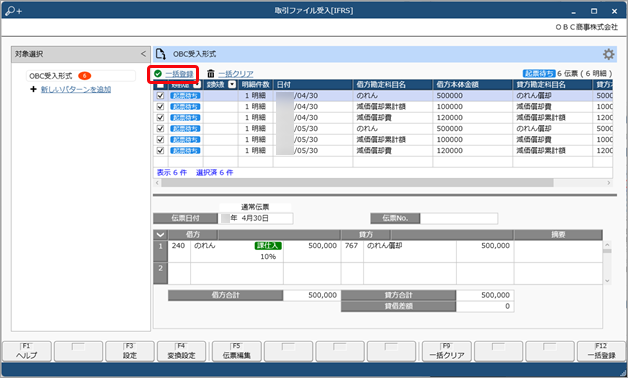Viewport: 628px width, 378px height.
Task: Click the 明細件数 column header
Action: pyautogui.click(x=256, y=85)
